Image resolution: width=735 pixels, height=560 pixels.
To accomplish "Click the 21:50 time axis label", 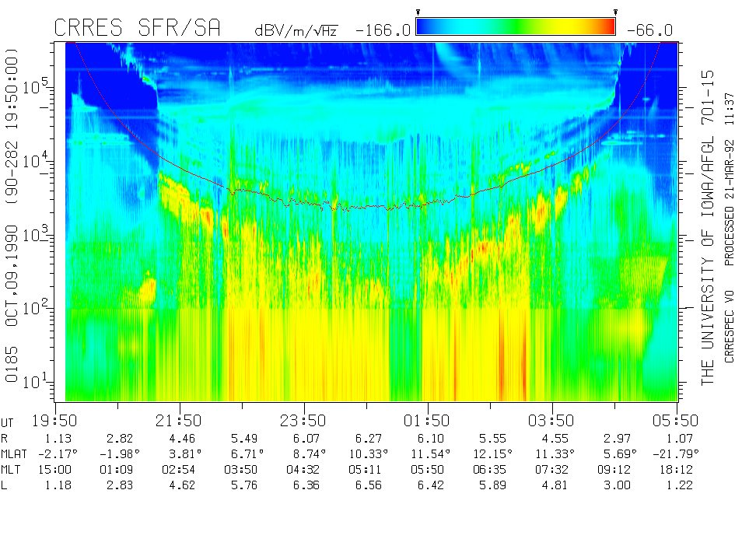I will point(180,421).
